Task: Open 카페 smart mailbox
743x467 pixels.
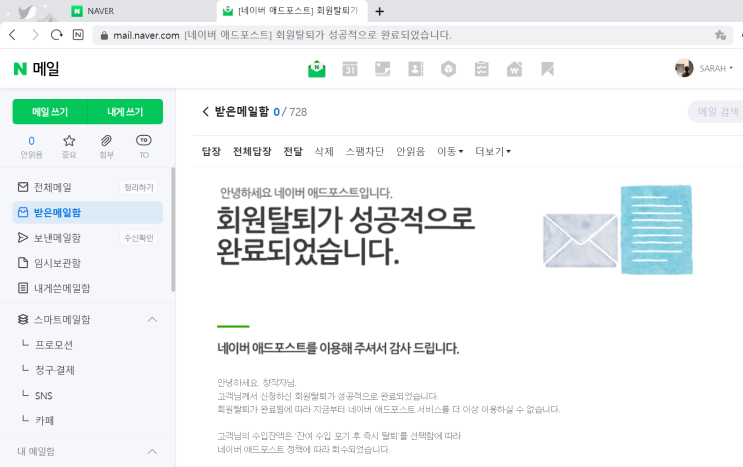Action: [45, 421]
